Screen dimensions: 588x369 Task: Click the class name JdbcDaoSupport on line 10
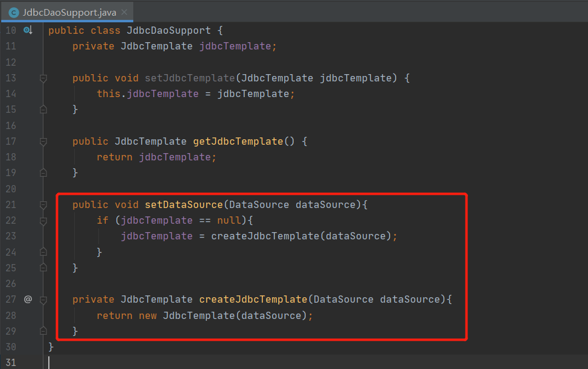point(169,30)
